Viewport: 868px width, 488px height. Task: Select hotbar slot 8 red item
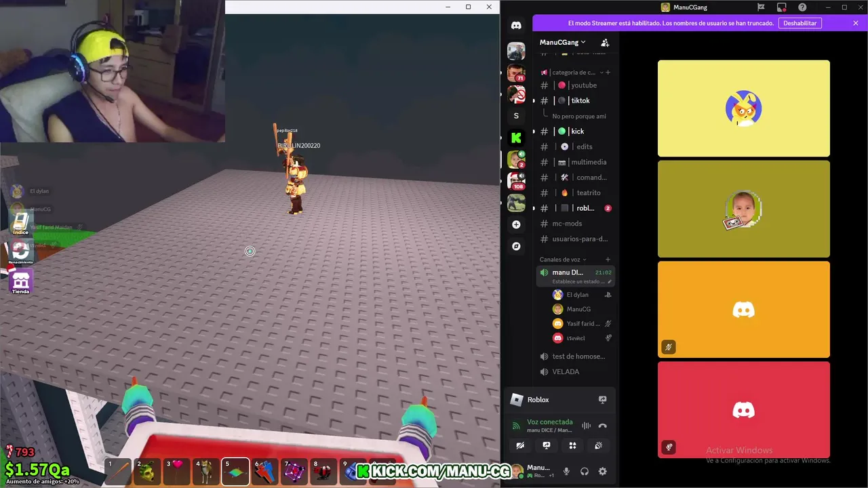point(323,472)
